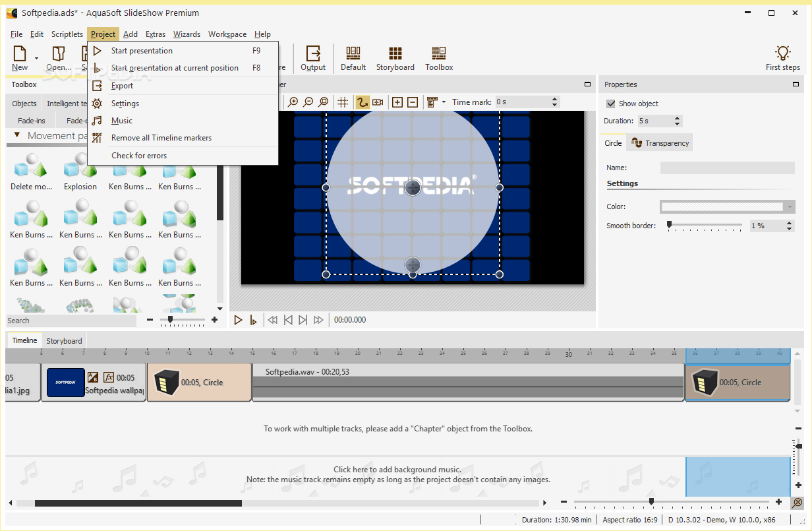
Task: Click the rewind playback button
Action: [273, 320]
